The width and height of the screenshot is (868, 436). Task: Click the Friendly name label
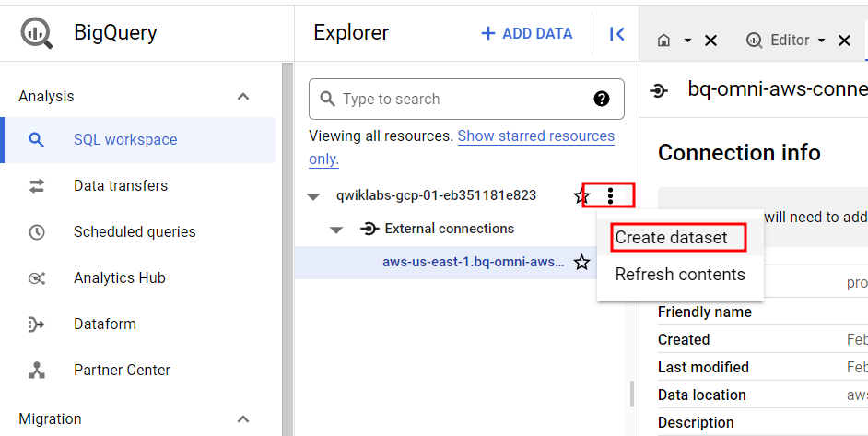(x=705, y=312)
